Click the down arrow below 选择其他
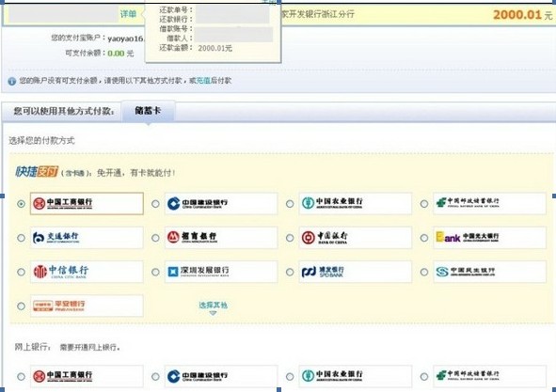The image size is (556, 392). click(213, 313)
